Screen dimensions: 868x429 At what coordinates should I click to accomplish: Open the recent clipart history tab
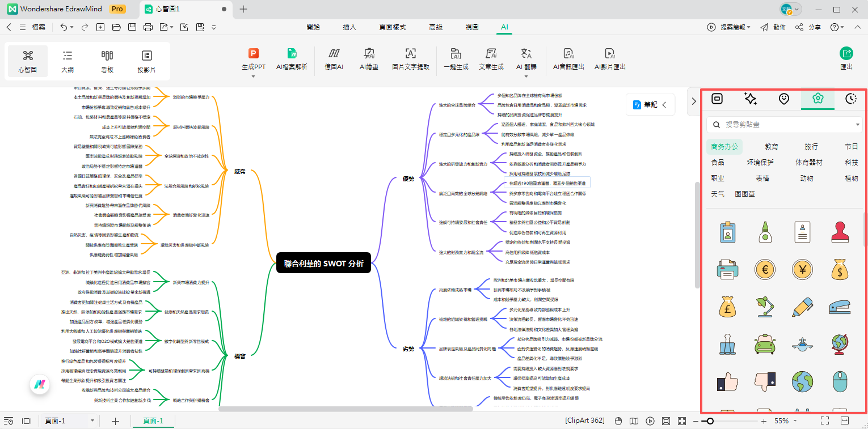[850, 99]
